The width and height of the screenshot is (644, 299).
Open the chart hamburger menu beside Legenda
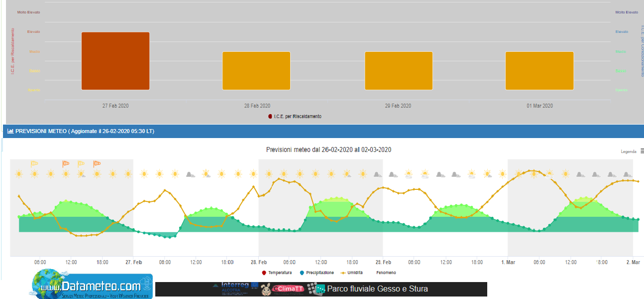pyautogui.click(x=642, y=151)
